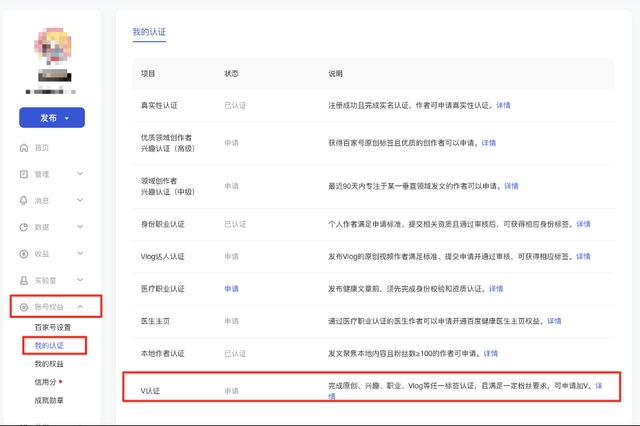
Task: Click the 状态 column header
Action: coord(231,73)
